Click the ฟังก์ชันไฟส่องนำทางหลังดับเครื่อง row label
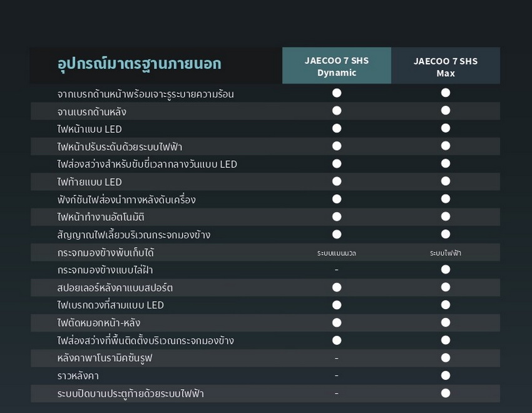532x413 pixels. click(126, 200)
